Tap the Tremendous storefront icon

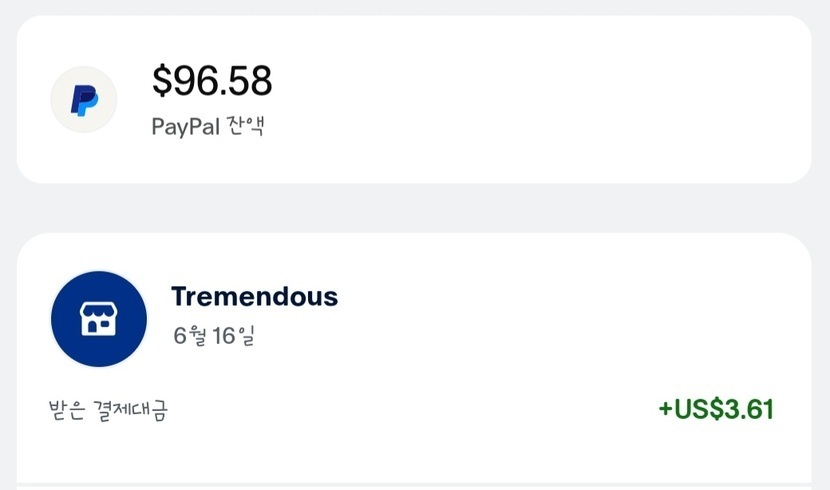99,318
